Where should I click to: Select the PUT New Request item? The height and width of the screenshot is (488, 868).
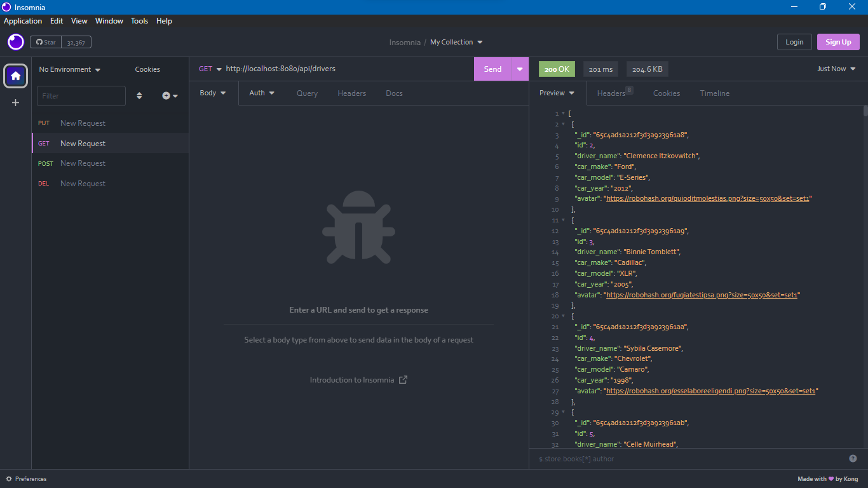coord(111,123)
